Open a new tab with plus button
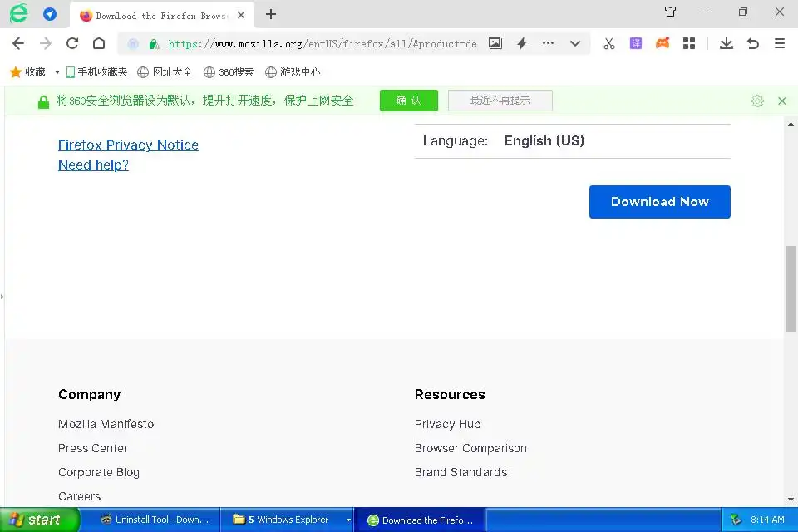The height and width of the screenshot is (532, 798). pyautogui.click(x=271, y=14)
